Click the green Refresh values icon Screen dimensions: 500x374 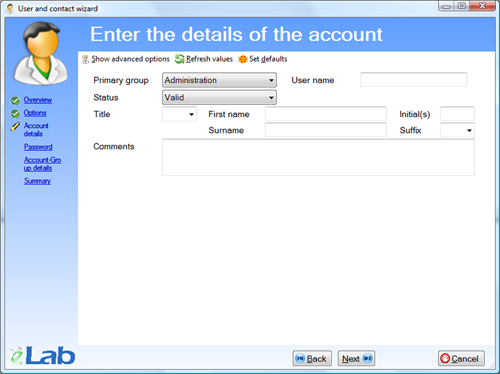coord(180,59)
